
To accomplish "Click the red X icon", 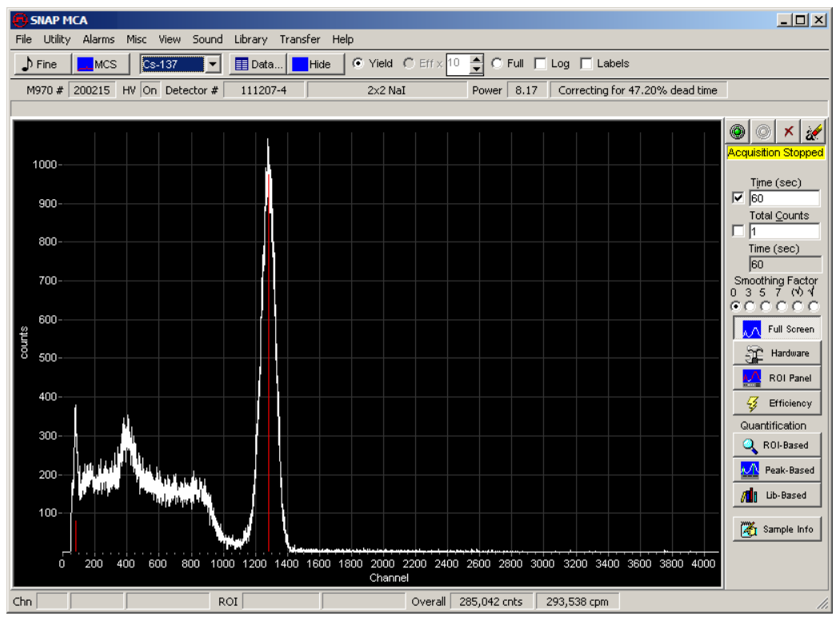I will (788, 131).
